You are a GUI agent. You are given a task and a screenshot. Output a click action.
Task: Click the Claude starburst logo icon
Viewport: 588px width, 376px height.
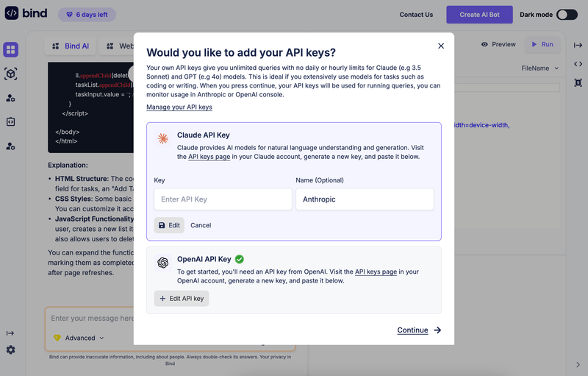tap(162, 139)
